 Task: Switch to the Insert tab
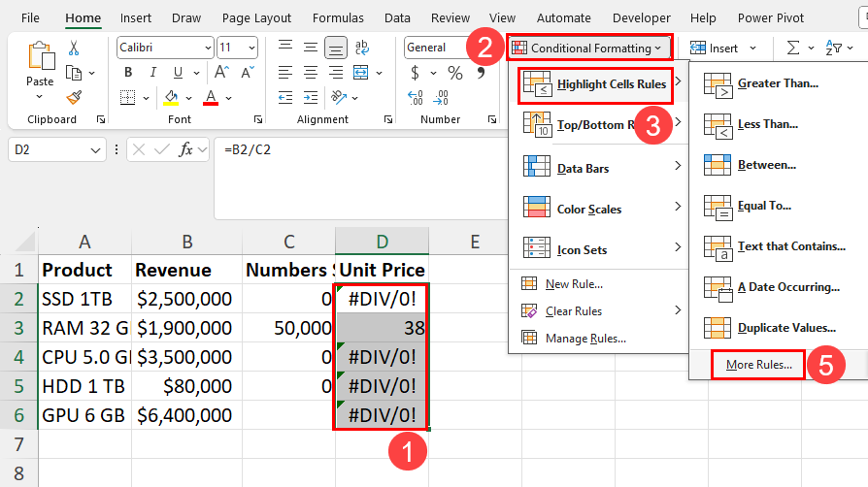pyautogui.click(x=136, y=18)
